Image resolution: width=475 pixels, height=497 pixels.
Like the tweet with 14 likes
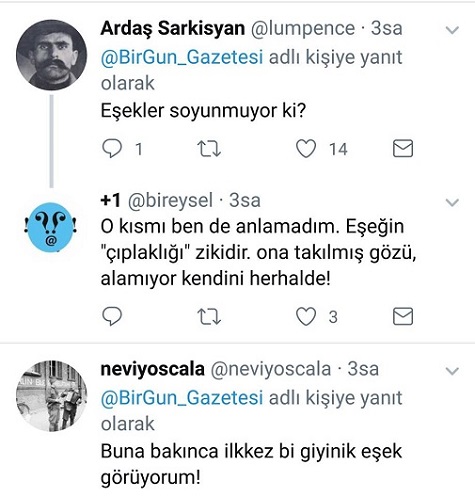[306, 149]
